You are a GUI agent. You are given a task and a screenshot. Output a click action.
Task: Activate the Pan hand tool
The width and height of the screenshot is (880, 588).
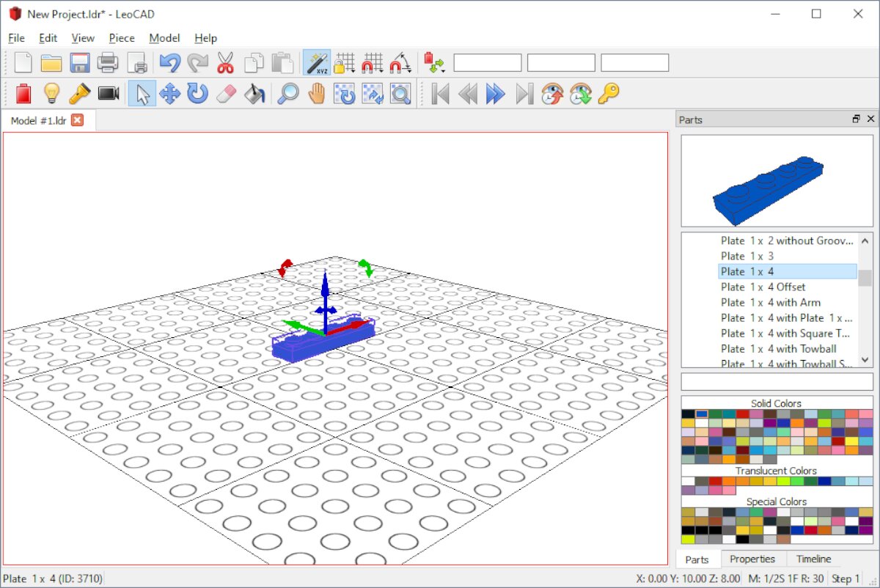317,94
